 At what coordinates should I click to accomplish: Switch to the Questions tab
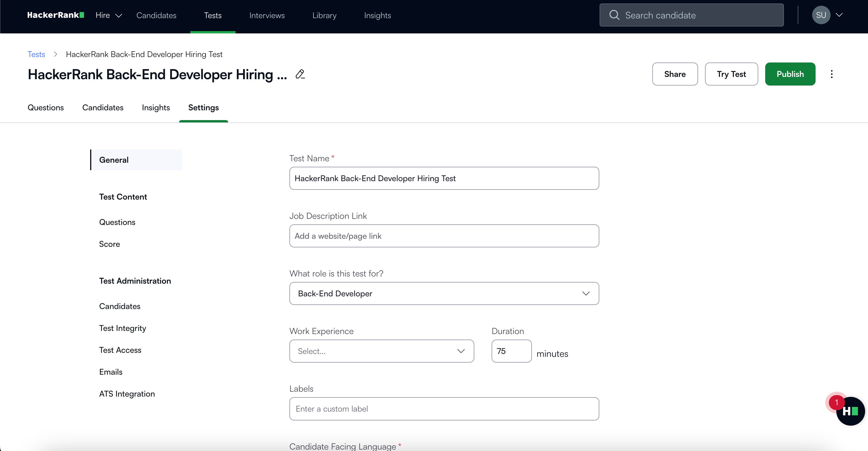click(46, 107)
